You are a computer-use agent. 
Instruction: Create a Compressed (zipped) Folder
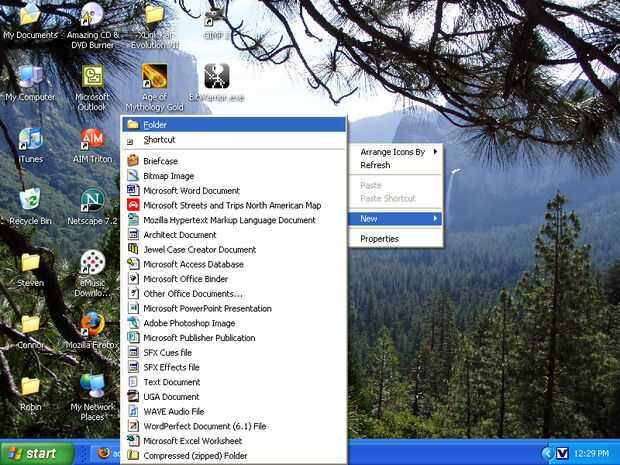pos(234,456)
